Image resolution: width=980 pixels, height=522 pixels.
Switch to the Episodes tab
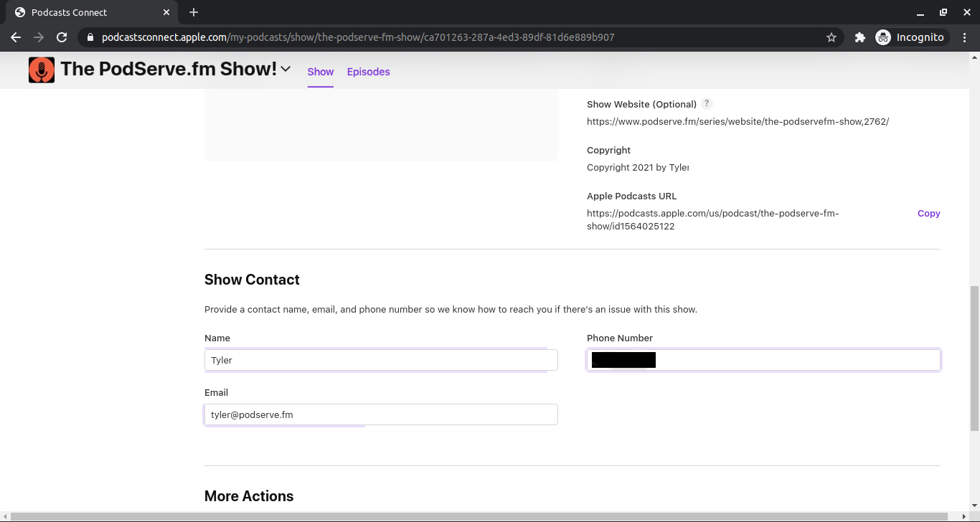368,72
